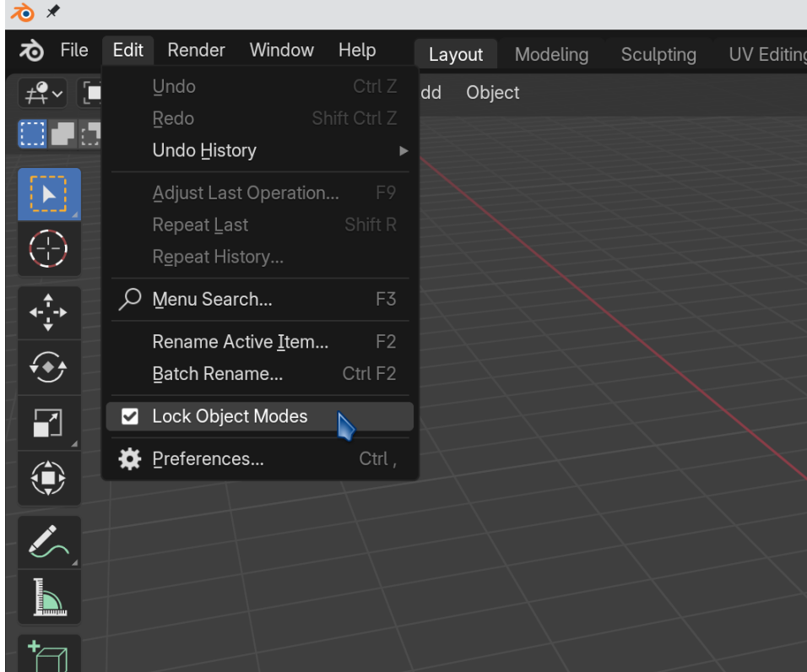
Task: Toggle the Lock Object Modes checkbox
Action: point(130,416)
